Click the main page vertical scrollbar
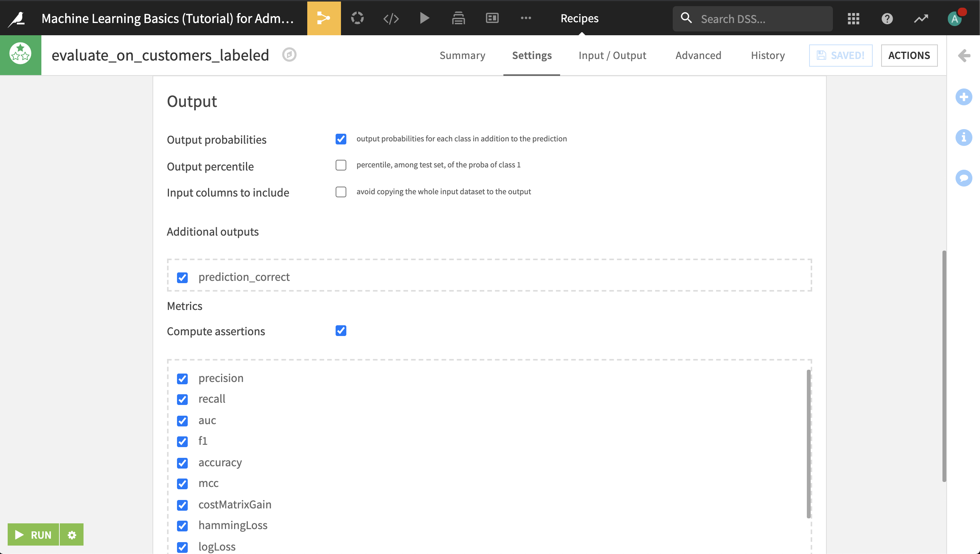 [x=944, y=366]
